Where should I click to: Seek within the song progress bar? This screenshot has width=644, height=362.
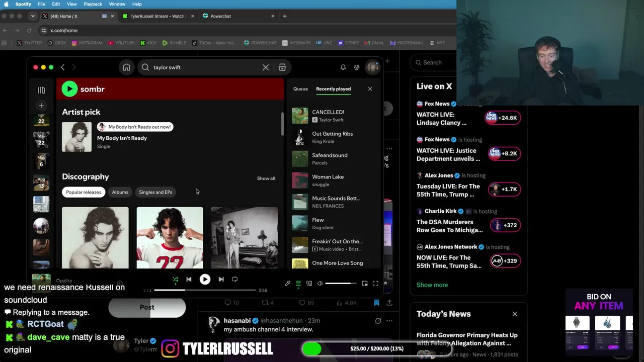pos(205,290)
